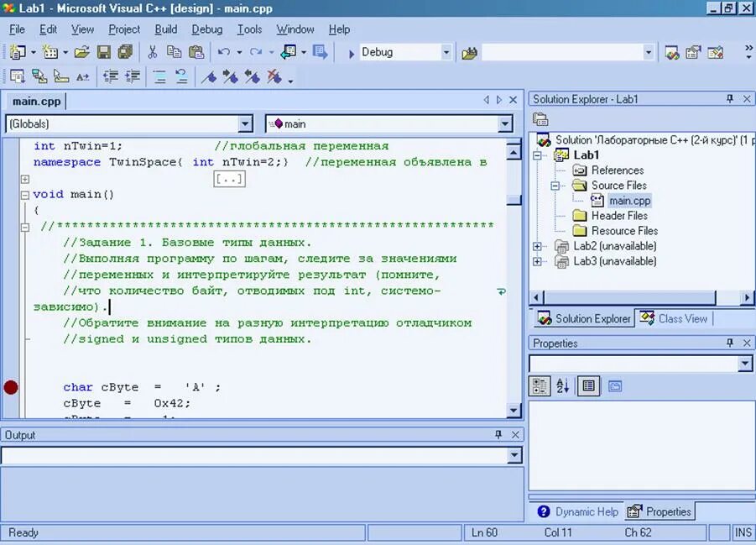This screenshot has height=545, width=756.
Task: Open the (Globals) scope dropdown
Action: pos(245,123)
